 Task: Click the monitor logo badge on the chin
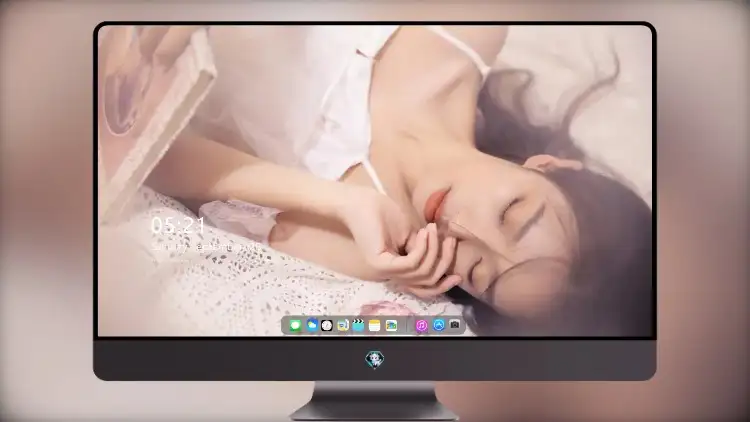click(375, 360)
